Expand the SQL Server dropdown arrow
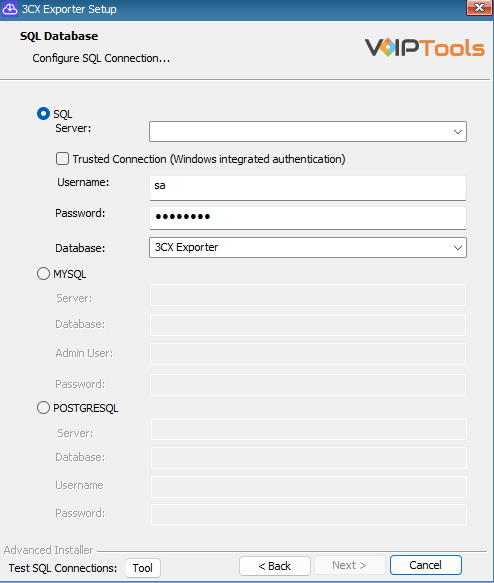 458,132
